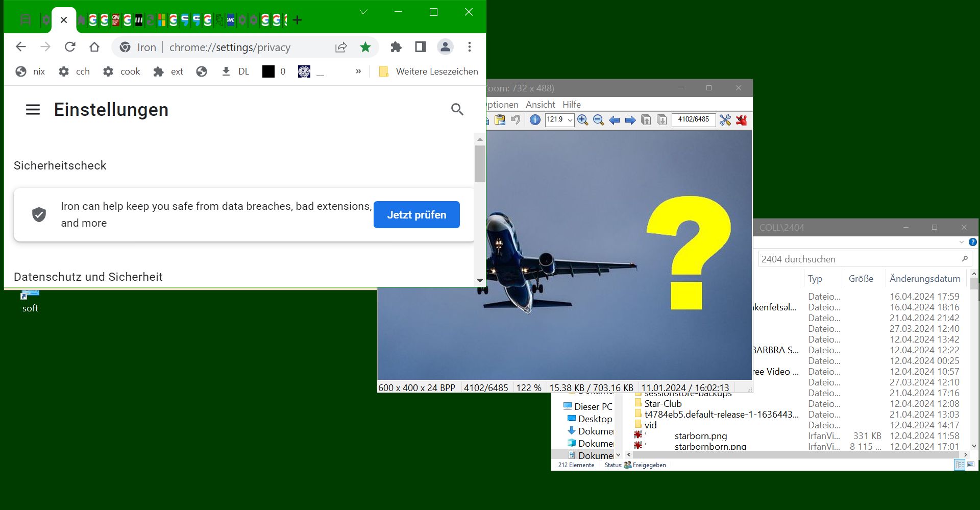View site information via the Iron chip
The width and height of the screenshot is (980, 510).
(138, 47)
